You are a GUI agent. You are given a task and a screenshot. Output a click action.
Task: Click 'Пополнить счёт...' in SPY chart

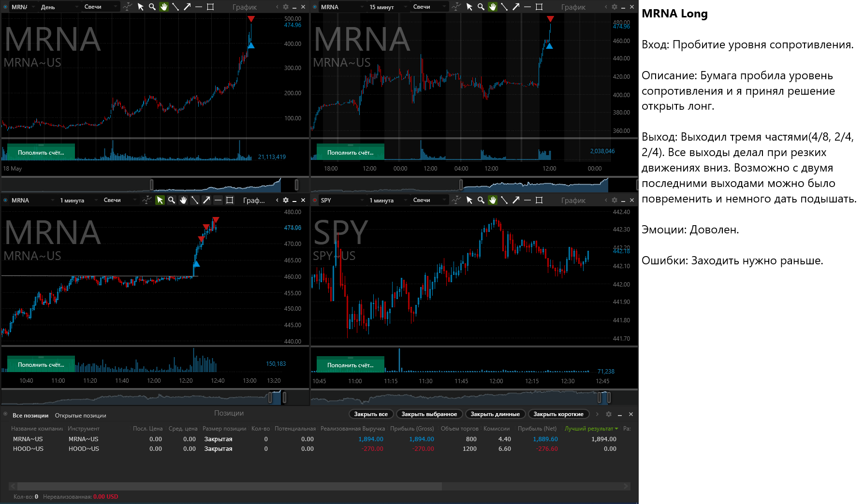351,365
